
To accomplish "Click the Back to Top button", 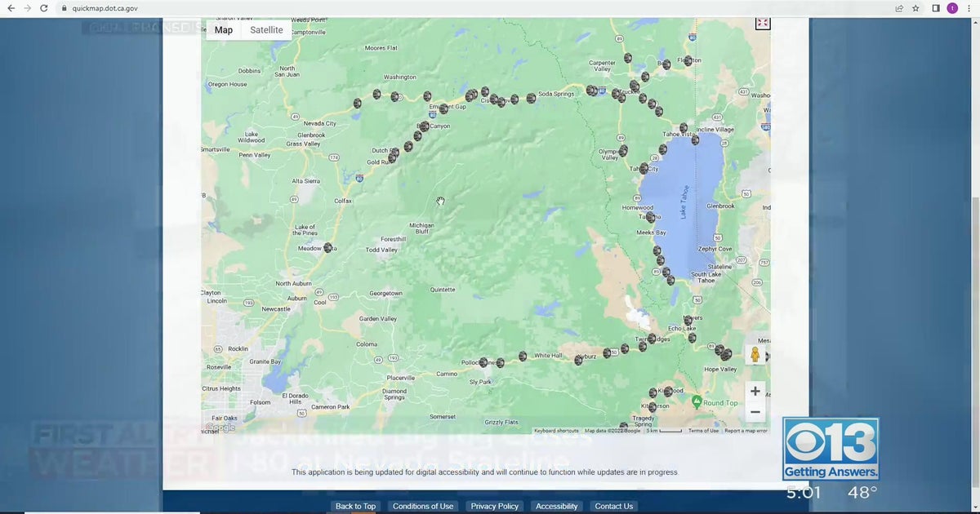I will [x=355, y=506].
